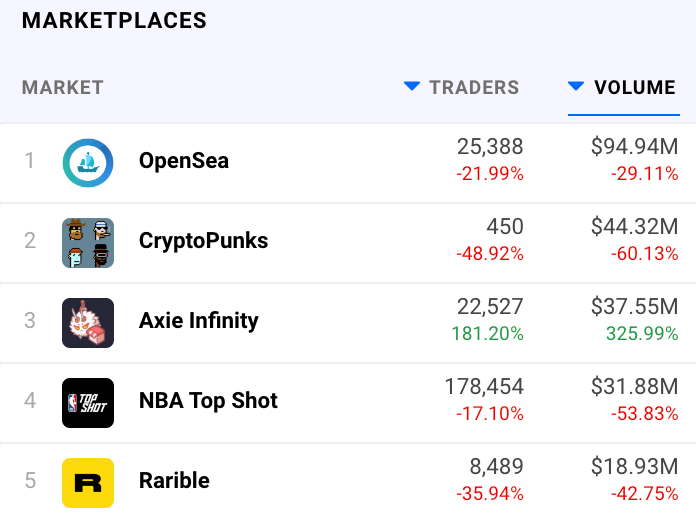Click CryptoPunks' $44.32M volume value
Image resolution: width=696 pixels, height=516 pixels.
(634, 228)
